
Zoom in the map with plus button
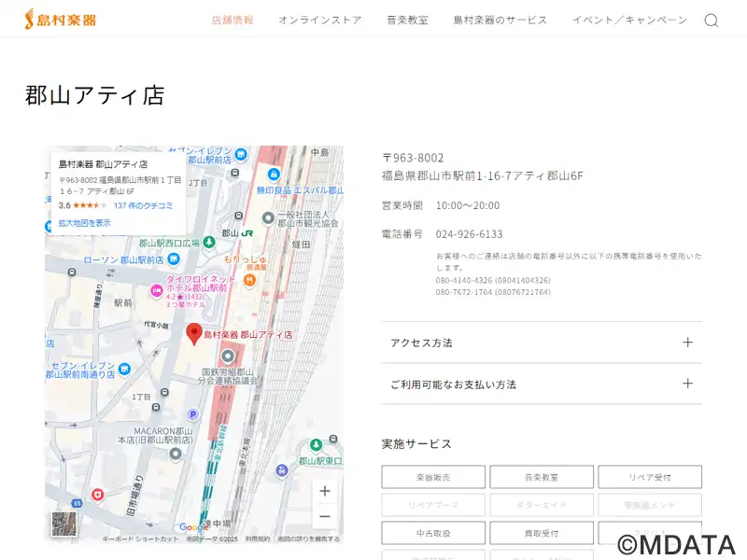click(x=325, y=491)
